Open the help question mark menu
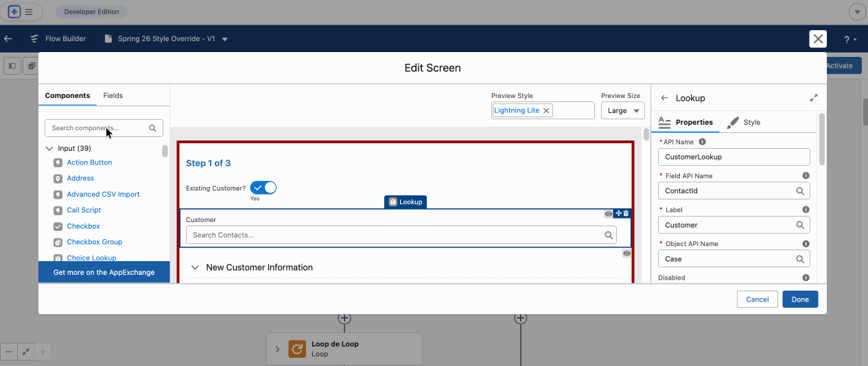The image size is (868, 366). click(x=849, y=39)
